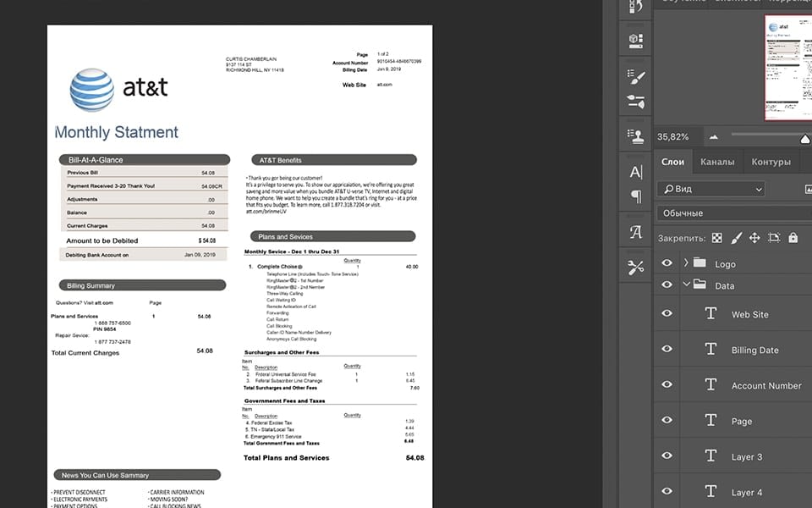This screenshot has width=812, height=508.
Task: Click 'Amount to be Debited' text on canvas
Action: tap(102, 240)
